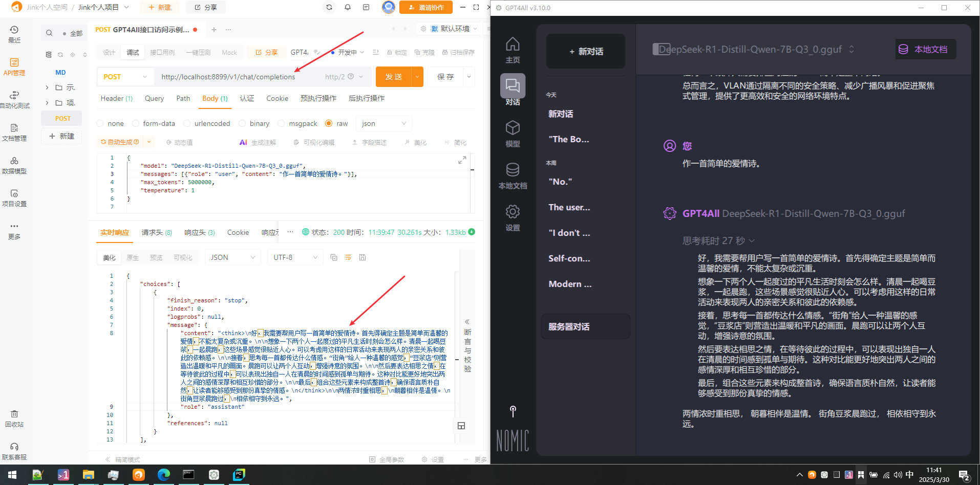
Task: Contact support via 联系客服
Action: tap(14, 451)
